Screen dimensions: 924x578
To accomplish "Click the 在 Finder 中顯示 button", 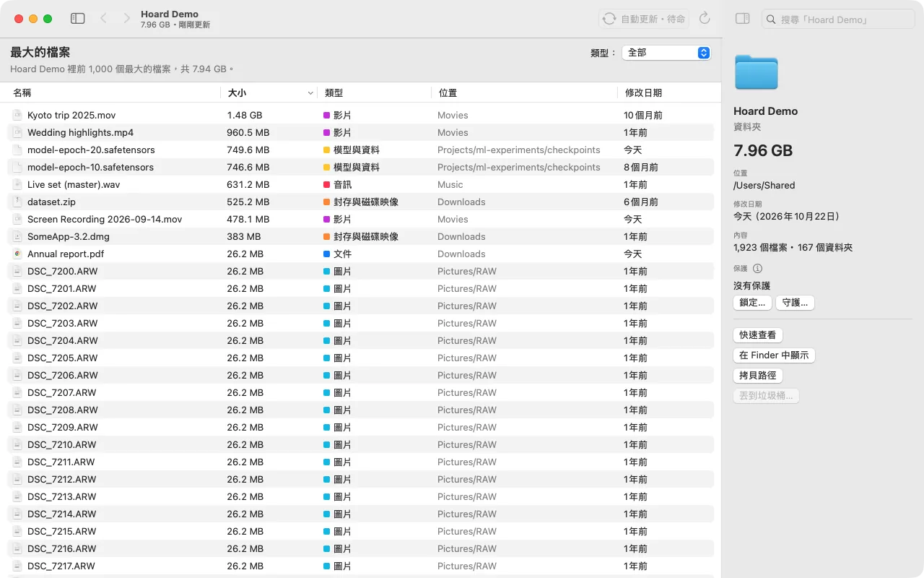I will (x=774, y=355).
